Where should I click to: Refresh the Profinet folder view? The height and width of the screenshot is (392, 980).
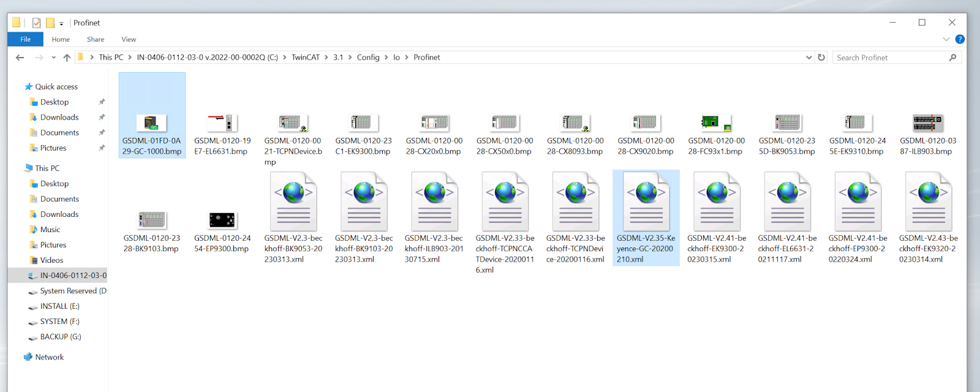(821, 58)
